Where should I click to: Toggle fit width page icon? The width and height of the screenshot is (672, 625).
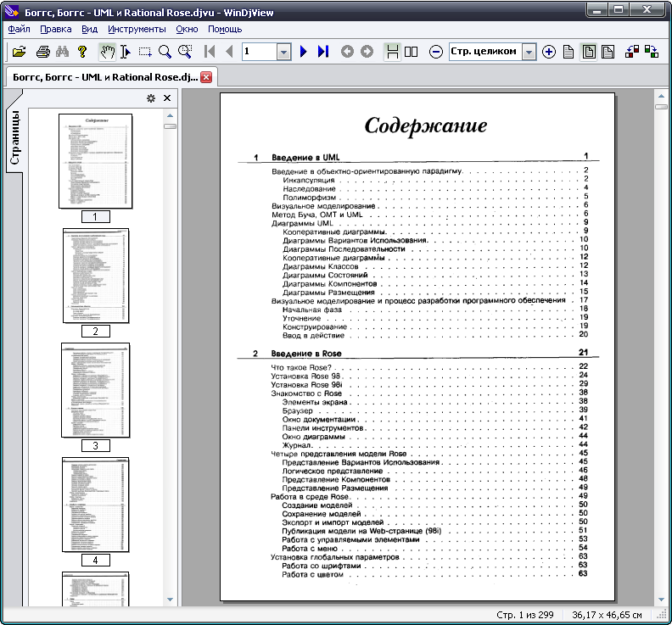click(608, 52)
